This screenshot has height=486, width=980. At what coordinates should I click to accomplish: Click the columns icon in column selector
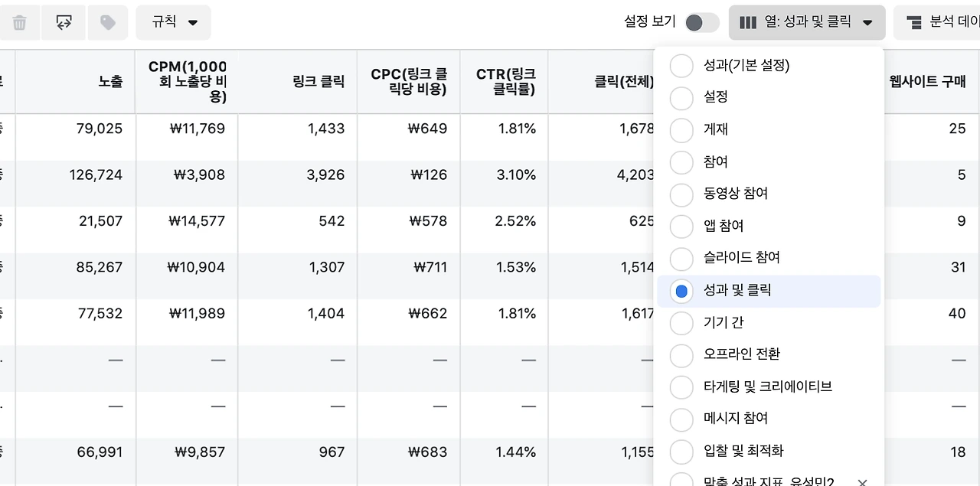(x=748, y=23)
